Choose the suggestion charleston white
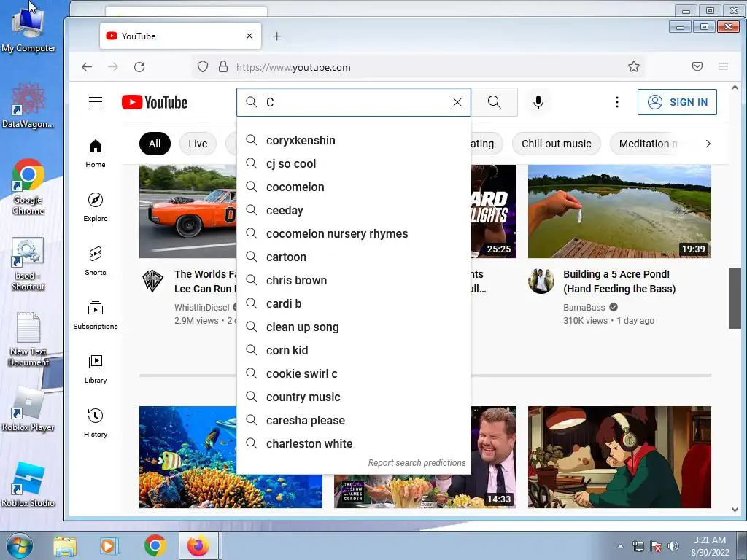Viewport: 747px width, 560px height. (354, 444)
